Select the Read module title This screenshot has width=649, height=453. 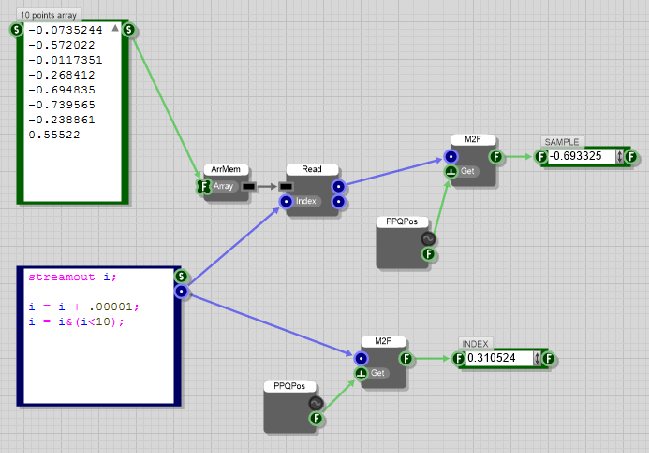coord(313,170)
